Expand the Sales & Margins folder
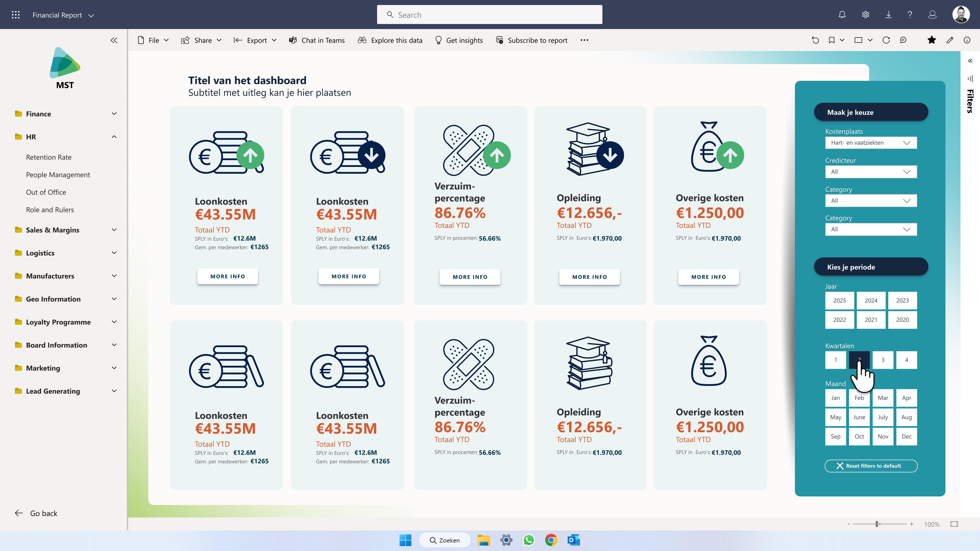 tap(65, 230)
